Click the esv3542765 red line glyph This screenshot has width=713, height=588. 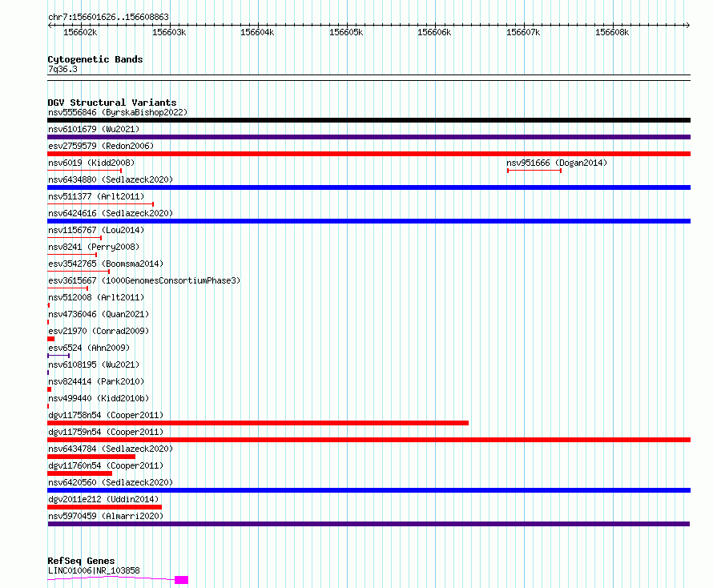pyautogui.click(x=79, y=272)
